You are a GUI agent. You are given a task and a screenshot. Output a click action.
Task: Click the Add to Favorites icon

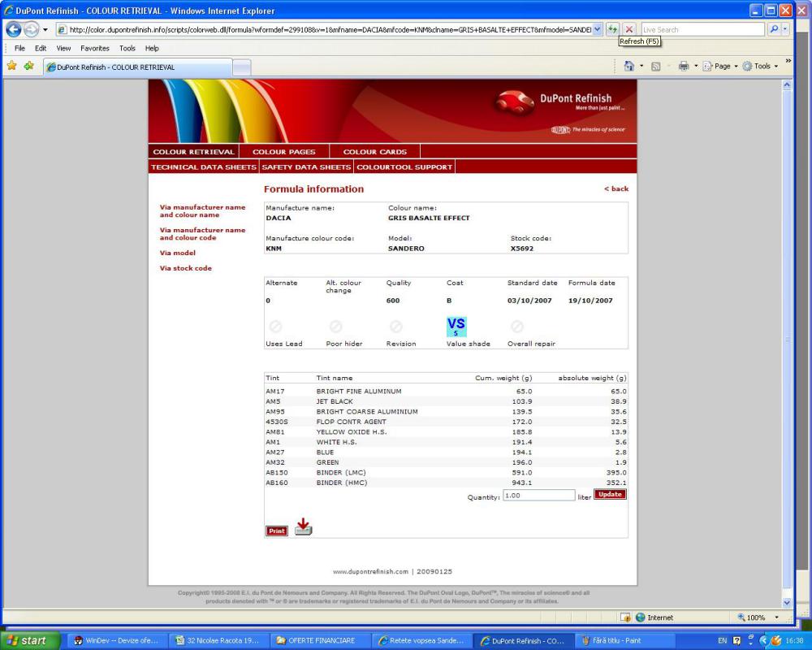[29, 67]
